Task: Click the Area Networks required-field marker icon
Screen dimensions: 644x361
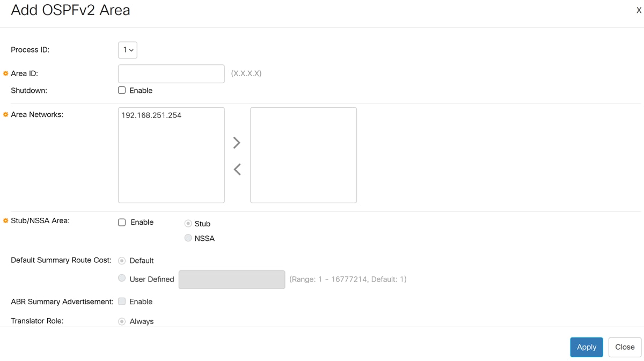Action: 6,114
